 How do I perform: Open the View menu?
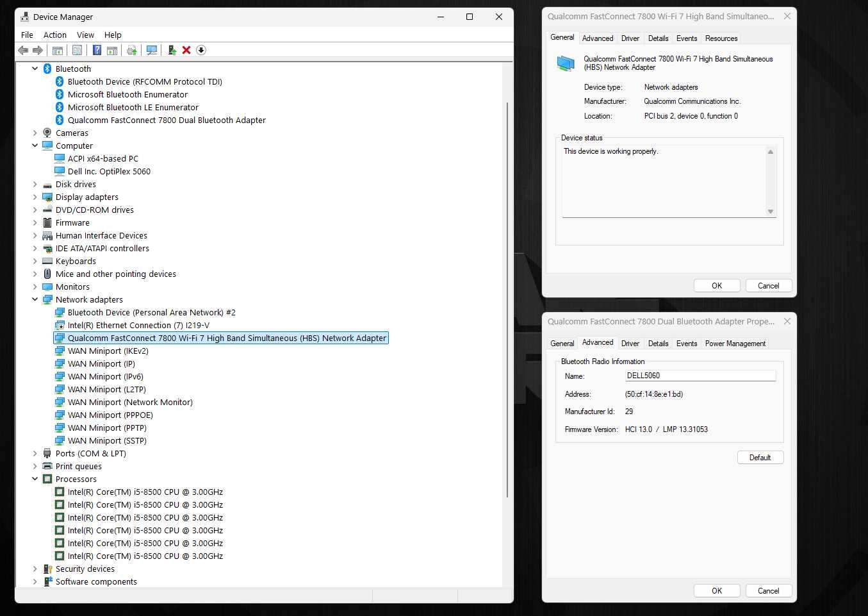pyautogui.click(x=85, y=35)
